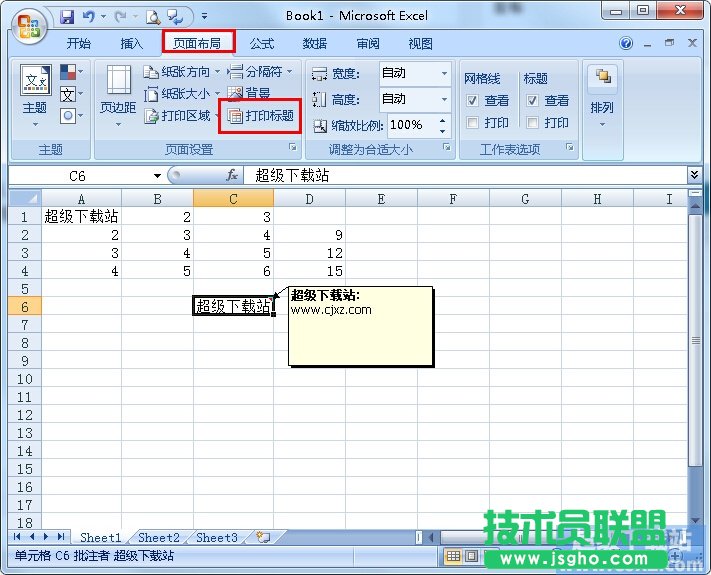
Task: Switch to Normal view in status bar
Action: (x=453, y=556)
